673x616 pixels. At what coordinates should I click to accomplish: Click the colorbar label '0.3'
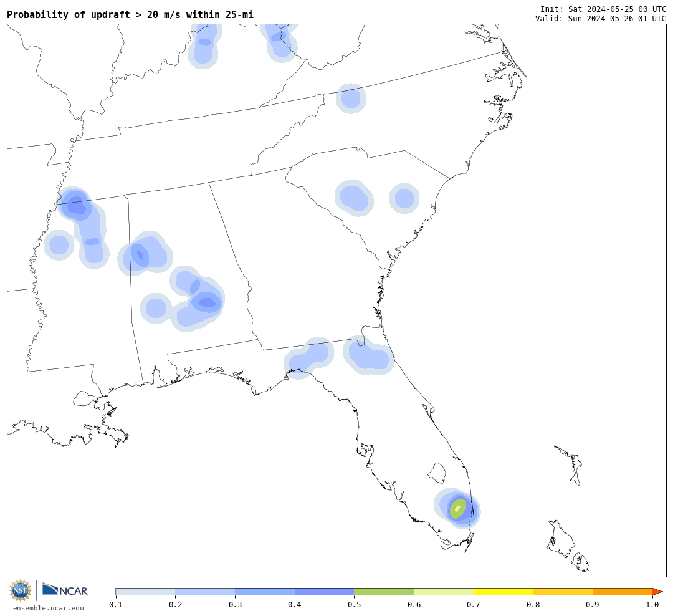tap(235, 605)
